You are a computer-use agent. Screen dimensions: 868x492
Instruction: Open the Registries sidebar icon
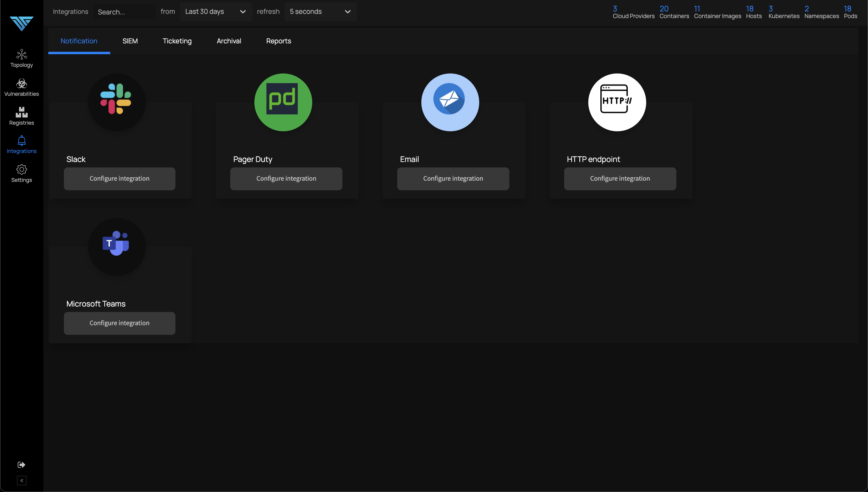click(22, 112)
